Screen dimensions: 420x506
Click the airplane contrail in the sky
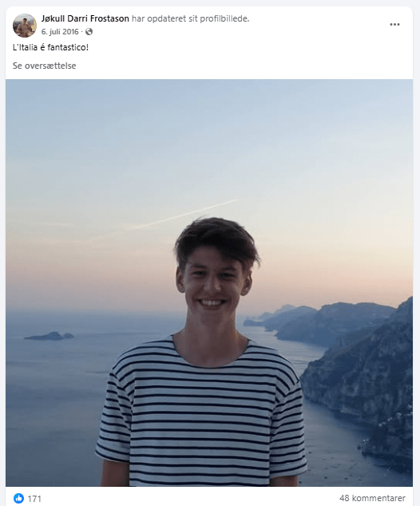point(184,214)
